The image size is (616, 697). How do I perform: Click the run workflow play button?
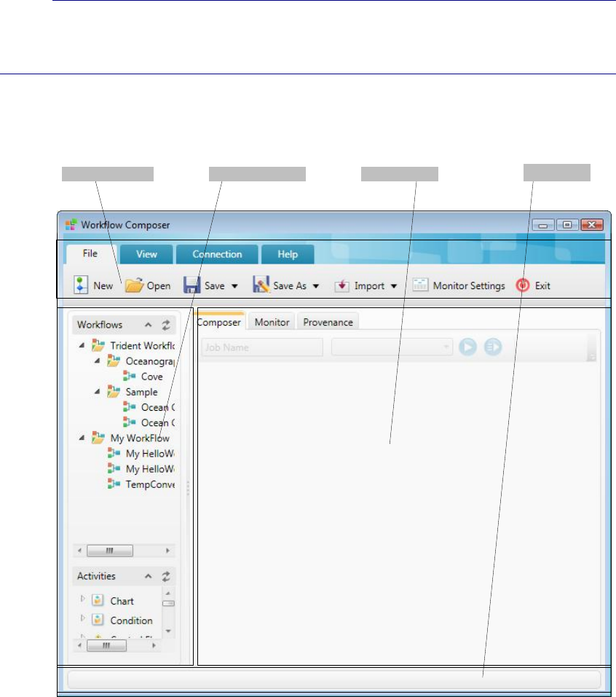click(x=467, y=347)
